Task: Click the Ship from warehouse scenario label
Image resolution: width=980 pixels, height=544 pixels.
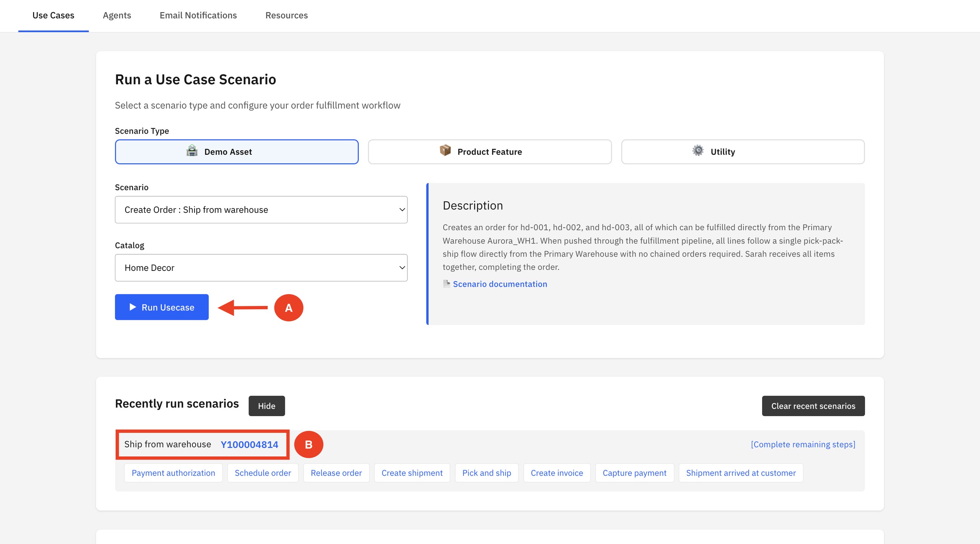Action: click(168, 444)
